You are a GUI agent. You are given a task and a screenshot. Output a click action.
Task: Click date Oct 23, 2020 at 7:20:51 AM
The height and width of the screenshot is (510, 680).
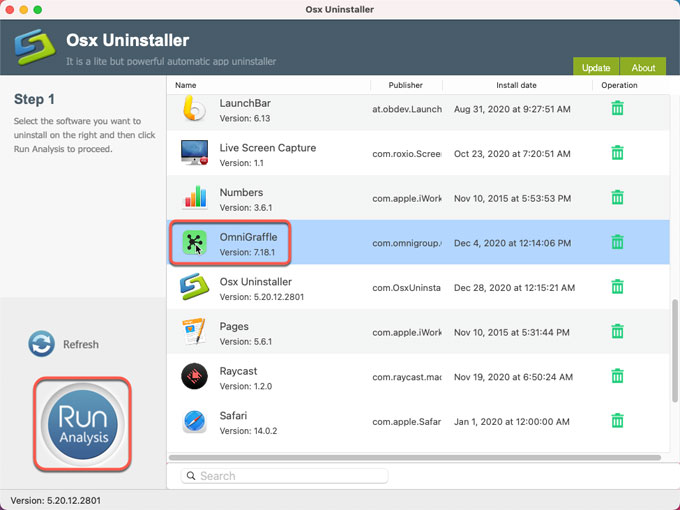coord(512,154)
